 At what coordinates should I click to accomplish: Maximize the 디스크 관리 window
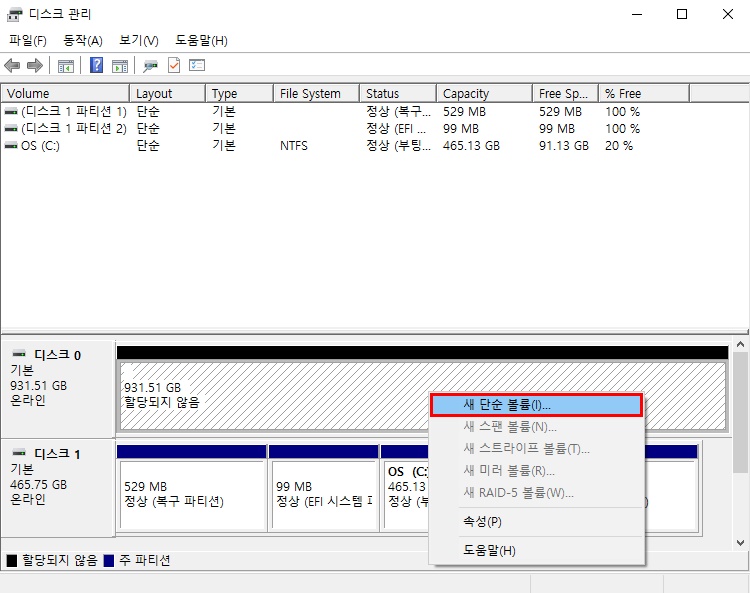click(682, 14)
